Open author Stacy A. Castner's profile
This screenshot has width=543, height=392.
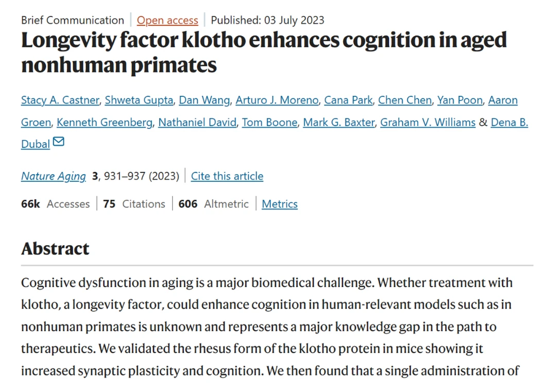[x=60, y=100]
